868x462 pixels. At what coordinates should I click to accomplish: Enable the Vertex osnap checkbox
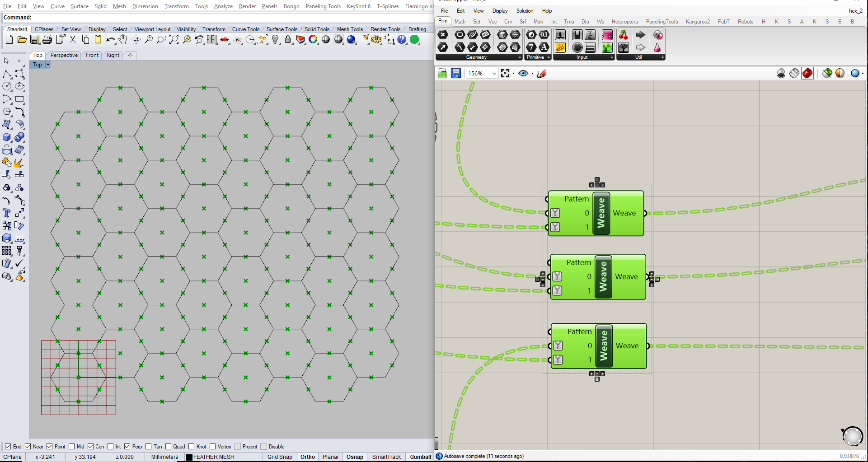coord(212,447)
